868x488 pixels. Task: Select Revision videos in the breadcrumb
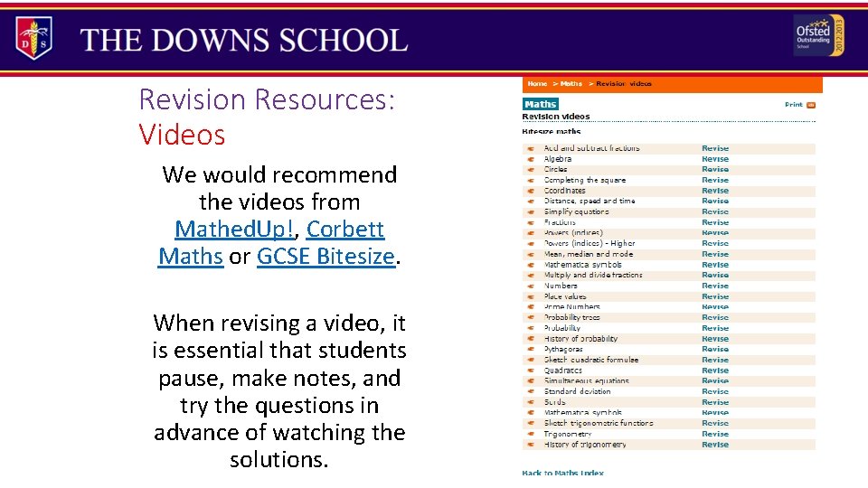pos(624,83)
